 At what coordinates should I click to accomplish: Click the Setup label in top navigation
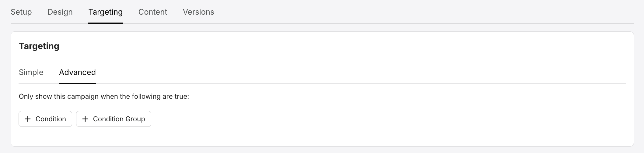[x=21, y=12]
